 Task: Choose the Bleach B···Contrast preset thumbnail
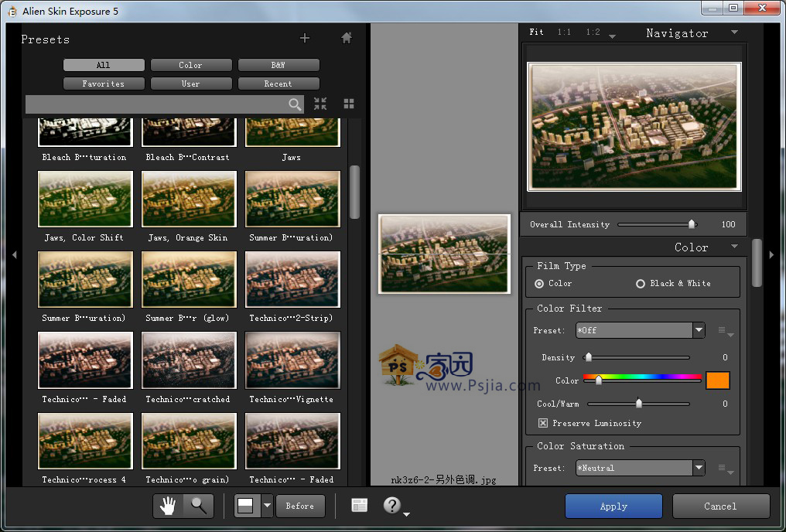[x=189, y=133]
